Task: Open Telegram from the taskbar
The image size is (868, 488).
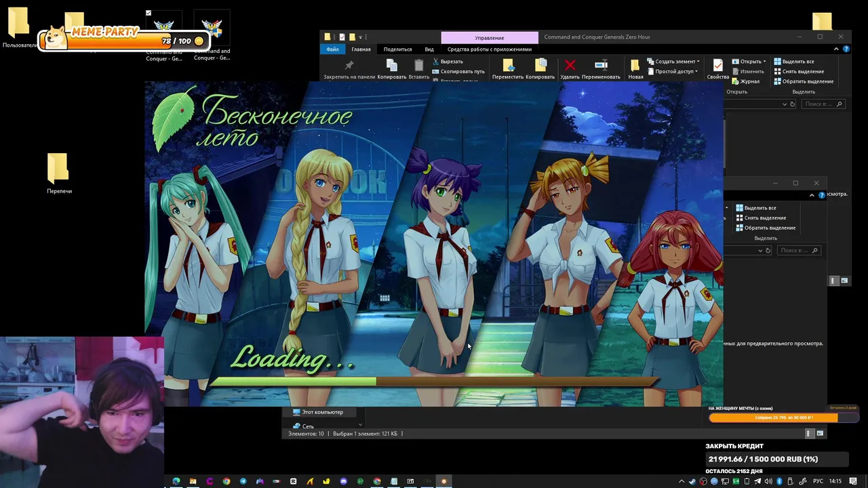Action: [x=243, y=481]
